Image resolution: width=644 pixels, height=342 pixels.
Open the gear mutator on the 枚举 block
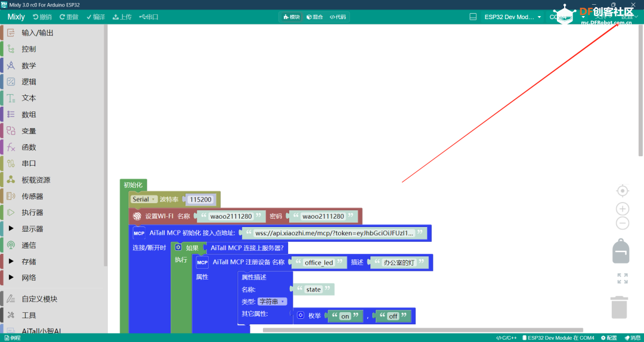pyautogui.click(x=301, y=316)
